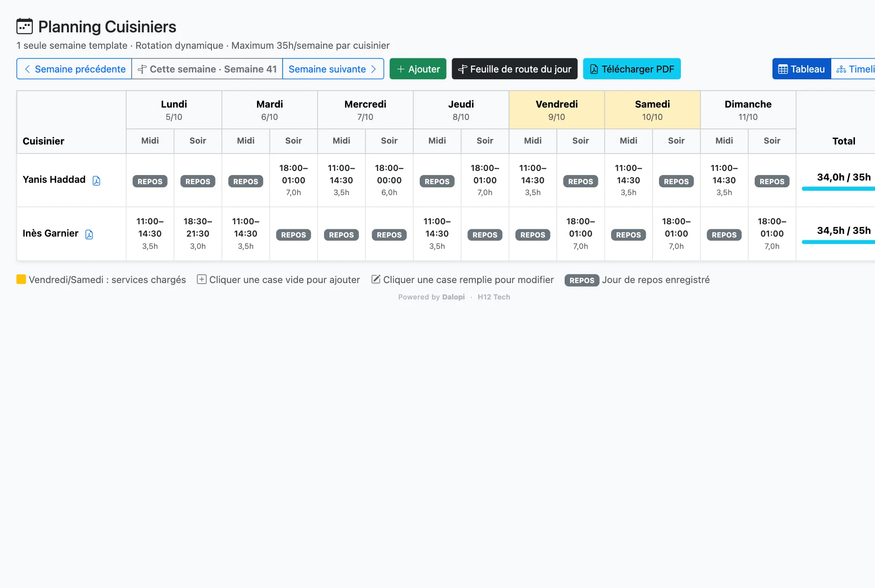The image size is (875, 588).
Task: Edit Yanis Haddad Mercredi Midi 11:00–14:30 shift
Action: (341, 181)
